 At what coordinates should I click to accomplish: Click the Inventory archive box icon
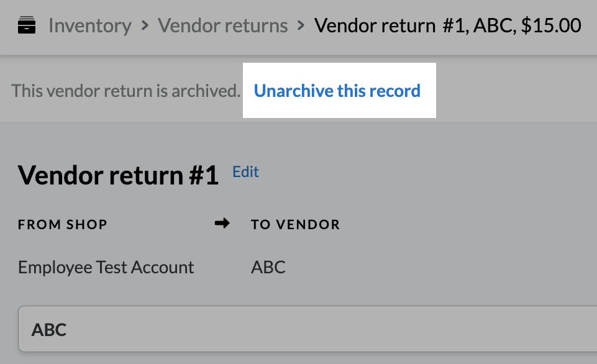(x=27, y=26)
